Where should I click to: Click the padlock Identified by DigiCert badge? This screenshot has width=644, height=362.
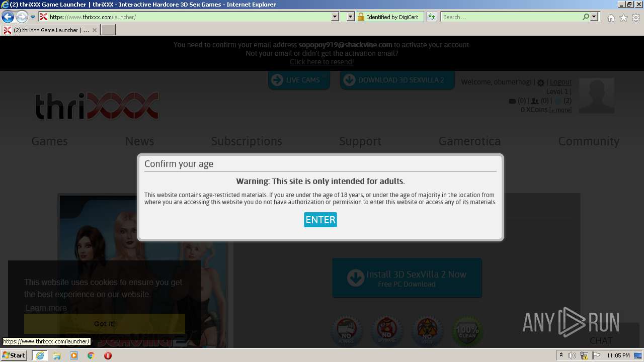tap(390, 17)
